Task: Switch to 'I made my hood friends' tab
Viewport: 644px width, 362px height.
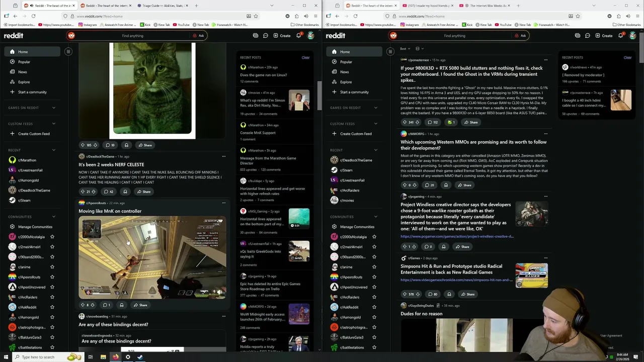Action: pyautogui.click(x=428, y=6)
